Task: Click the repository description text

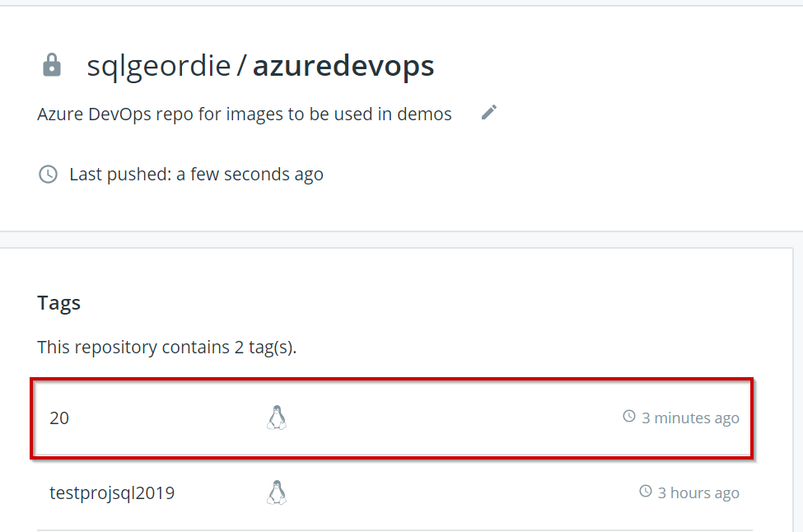Action: pyautogui.click(x=245, y=114)
